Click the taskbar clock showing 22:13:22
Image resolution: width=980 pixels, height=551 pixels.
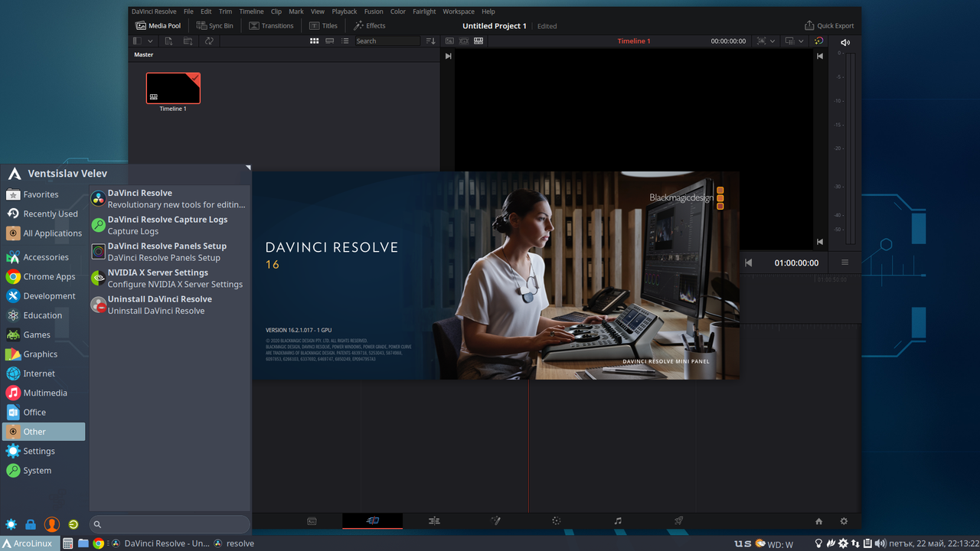point(933,543)
